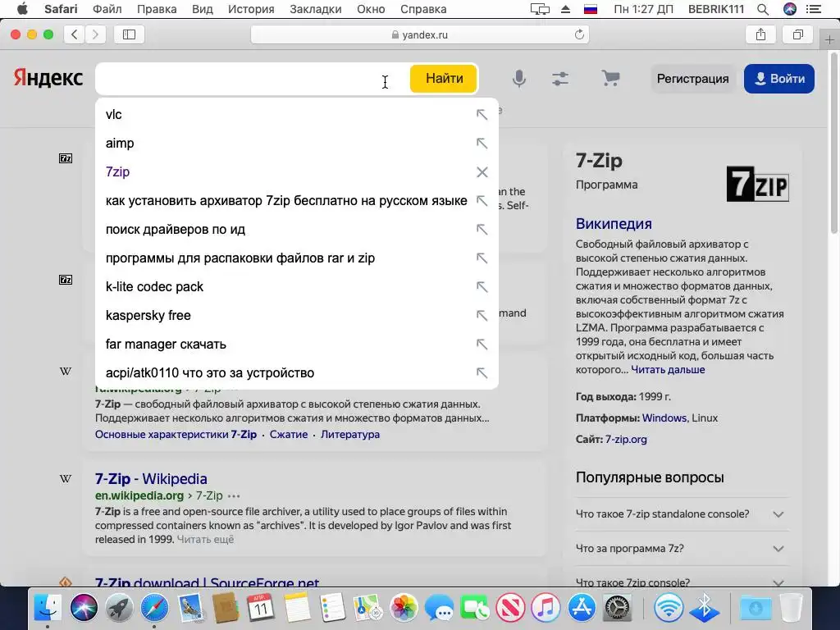This screenshot has height=630, width=840.
Task: Toggle the Safari sidebar button
Action: (x=129, y=34)
